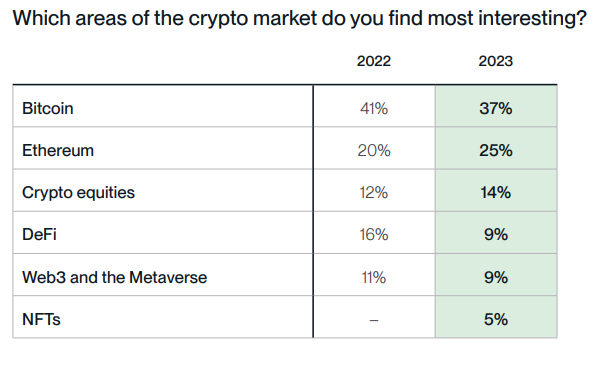Image resolution: width=598 pixels, height=376 pixels.
Task: Click the chart title about crypto market
Action: tap(299, 18)
